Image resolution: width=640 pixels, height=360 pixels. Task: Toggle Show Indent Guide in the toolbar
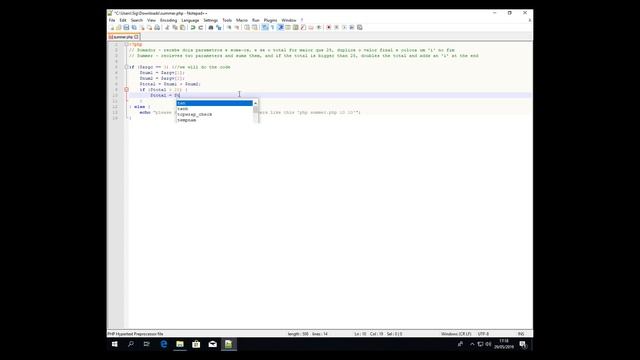pos(280,27)
